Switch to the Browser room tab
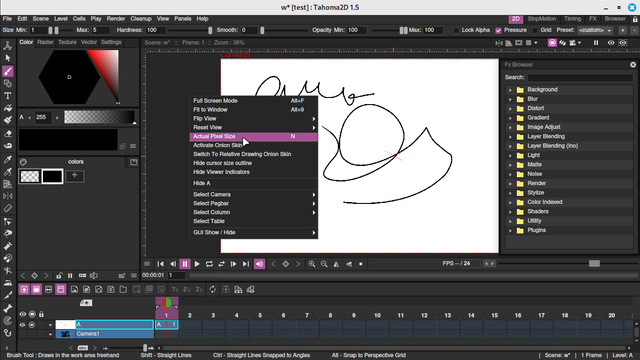Image resolution: width=640 pixels, height=360 pixels. click(x=615, y=19)
